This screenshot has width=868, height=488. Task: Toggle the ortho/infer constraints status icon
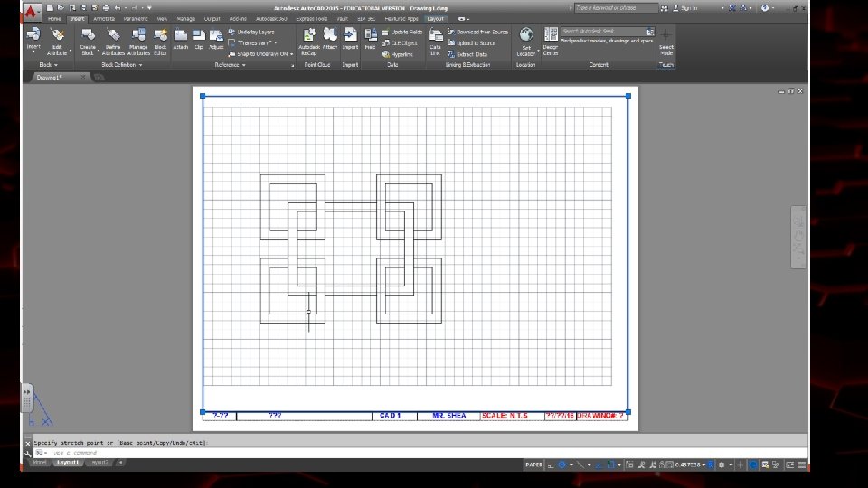(551, 465)
